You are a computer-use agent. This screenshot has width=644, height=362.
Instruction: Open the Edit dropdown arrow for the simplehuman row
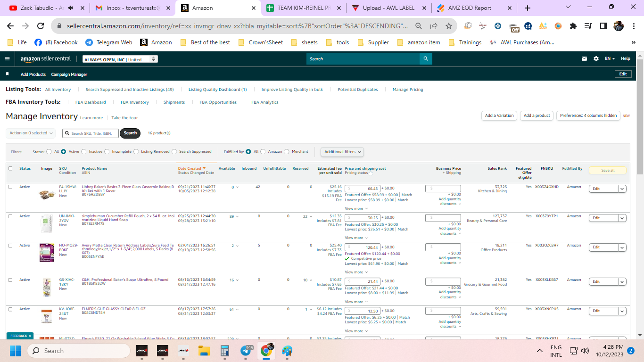point(622,218)
